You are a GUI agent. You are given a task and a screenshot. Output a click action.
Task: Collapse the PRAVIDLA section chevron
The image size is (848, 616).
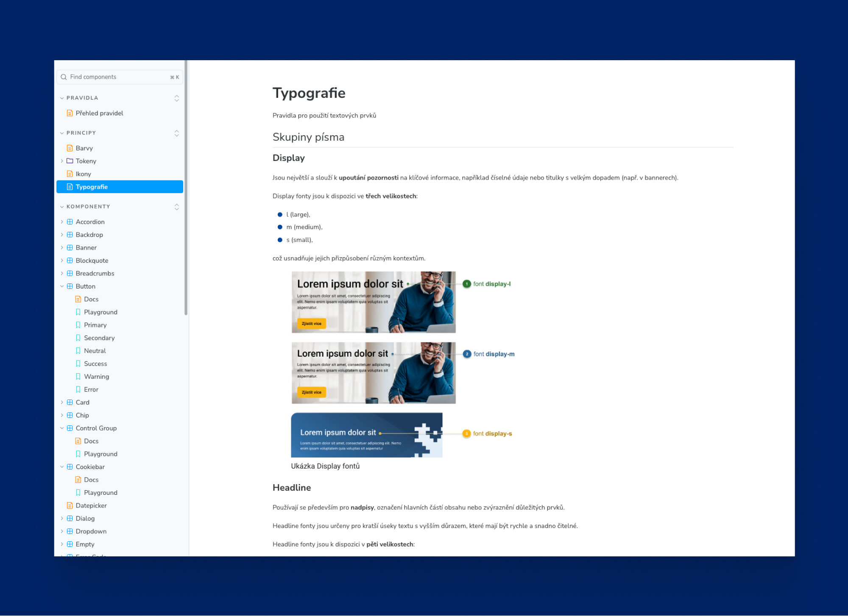point(62,98)
